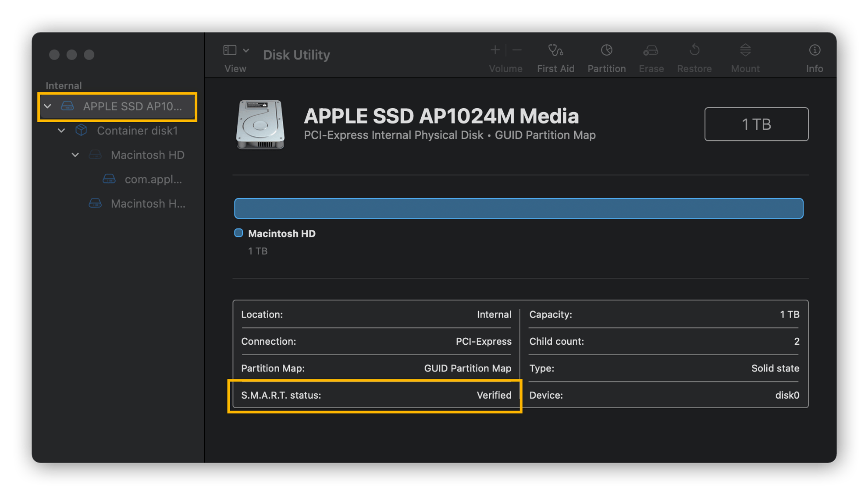This screenshot has width=868, height=495.
Task: Open the Info panel icon
Action: pyautogui.click(x=814, y=51)
